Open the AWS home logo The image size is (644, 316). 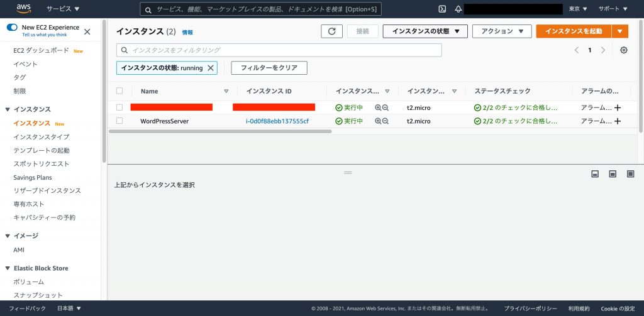pyautogui.click(x=24, y=8)
